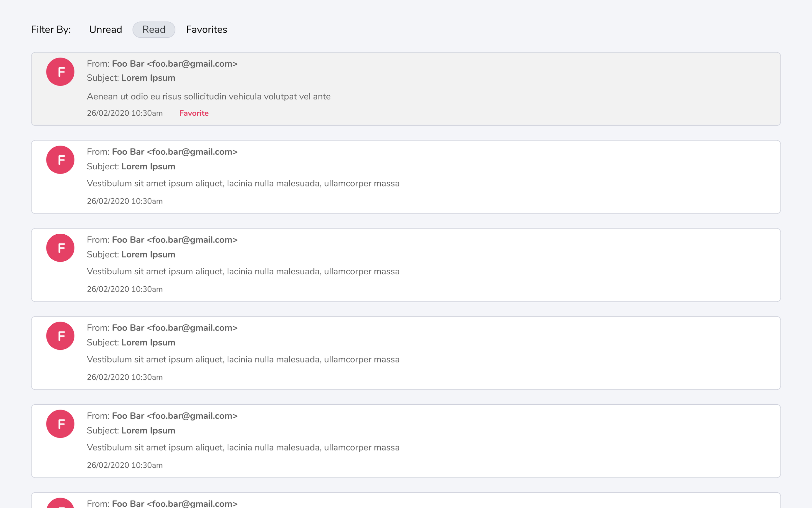
Task: Open the fourth email's Vestibulum preview text
Action: click(x=243, y=359)
